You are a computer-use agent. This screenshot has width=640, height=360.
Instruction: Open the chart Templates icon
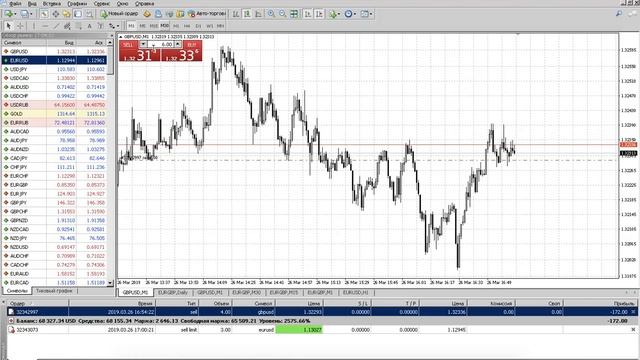[x=364, y=14]
